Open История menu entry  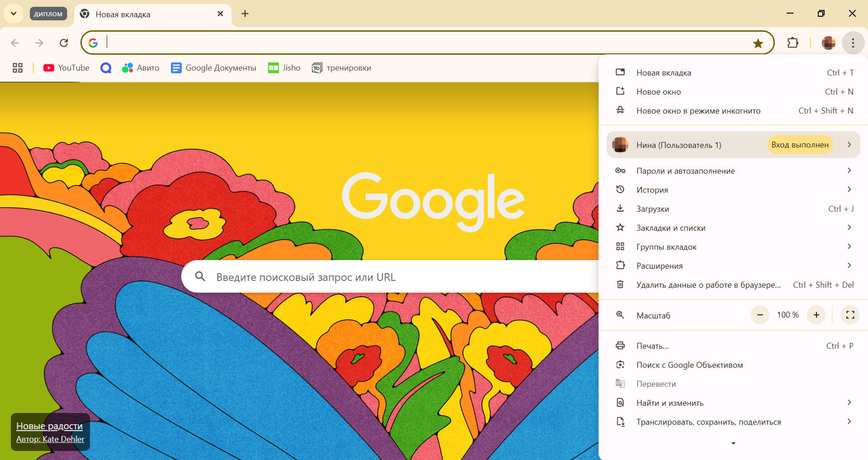pos(733,190)
